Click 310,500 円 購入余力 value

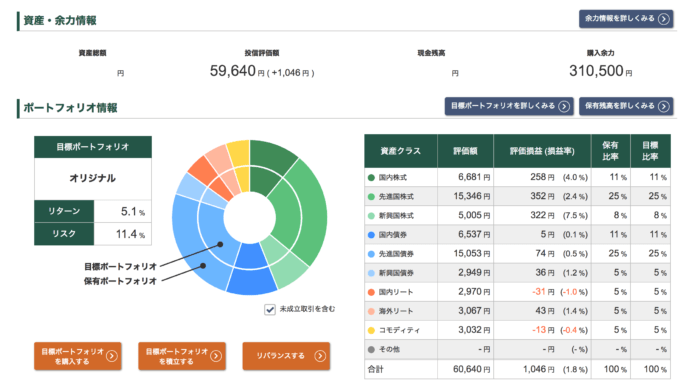pos(601,71)
